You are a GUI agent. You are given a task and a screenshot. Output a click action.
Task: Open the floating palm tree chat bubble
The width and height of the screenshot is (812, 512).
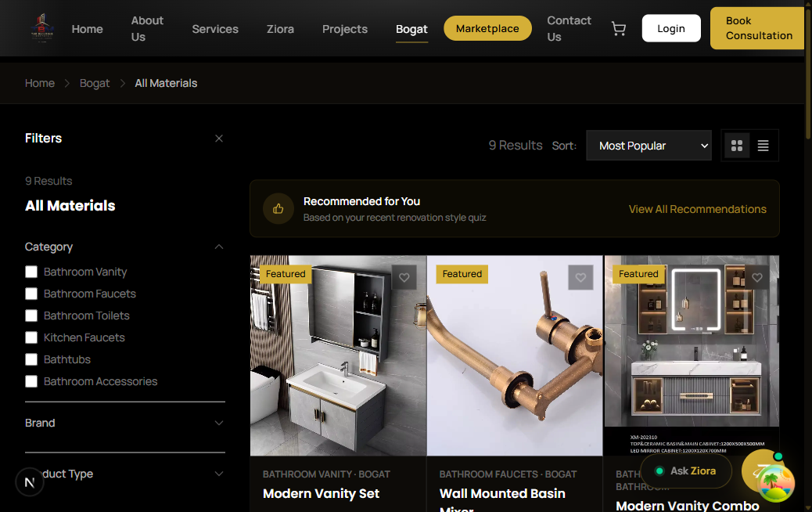[x=775, y=484]
